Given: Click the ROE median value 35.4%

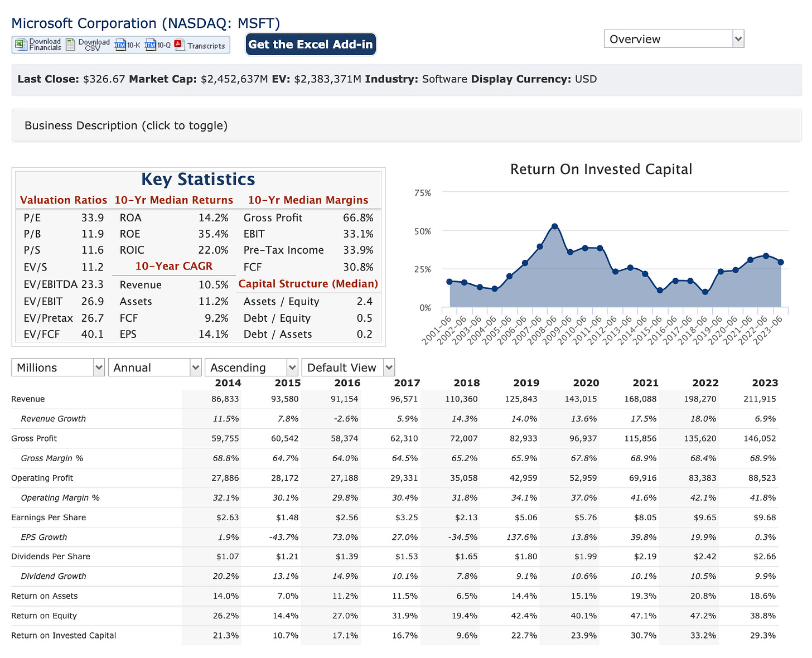Looking at the screenshot, I should [x=214, y=234].
